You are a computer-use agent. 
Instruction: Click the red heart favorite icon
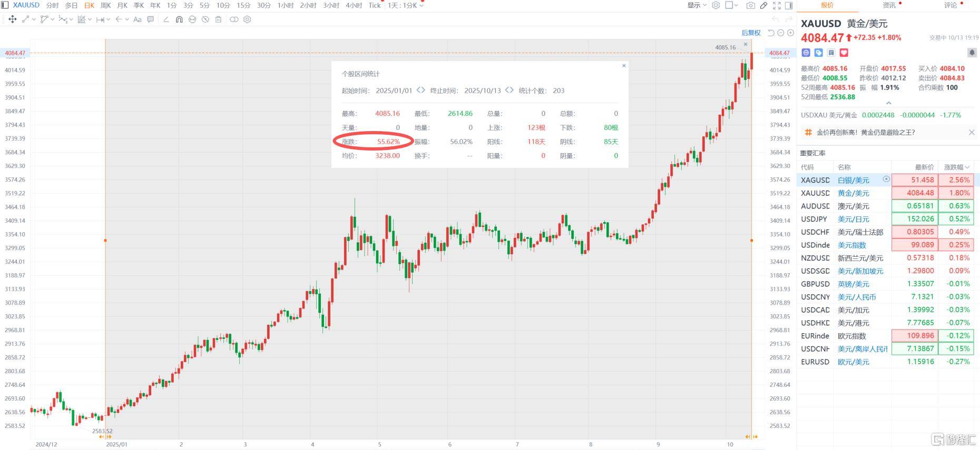(x=844, y=53)
